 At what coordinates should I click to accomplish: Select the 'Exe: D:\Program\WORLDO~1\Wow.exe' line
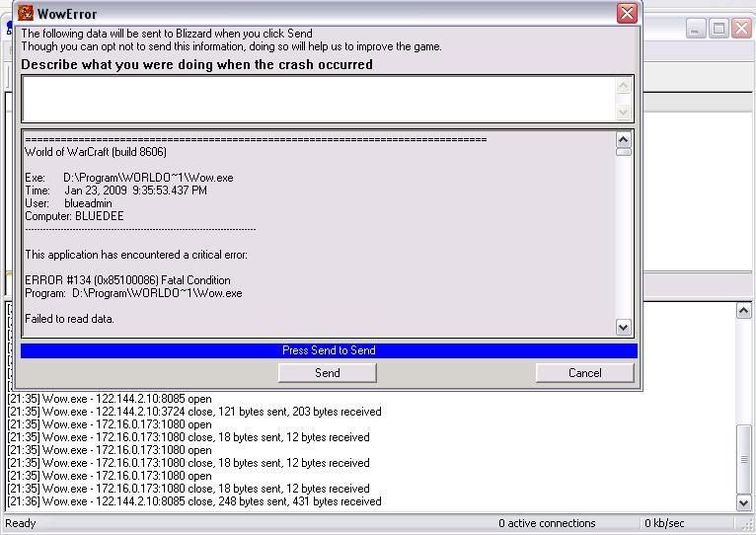click(x=128, y=178)
